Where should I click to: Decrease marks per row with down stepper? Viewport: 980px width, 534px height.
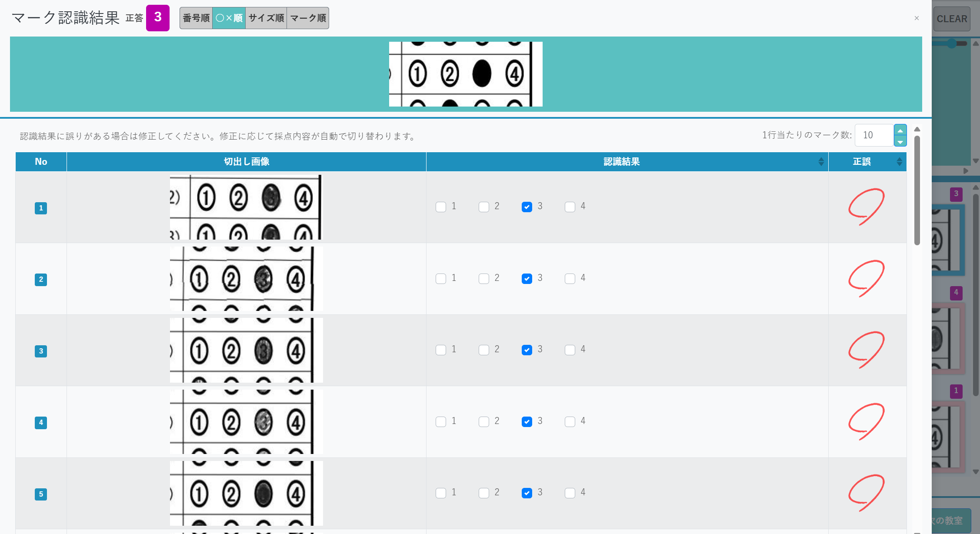(900, 141)
